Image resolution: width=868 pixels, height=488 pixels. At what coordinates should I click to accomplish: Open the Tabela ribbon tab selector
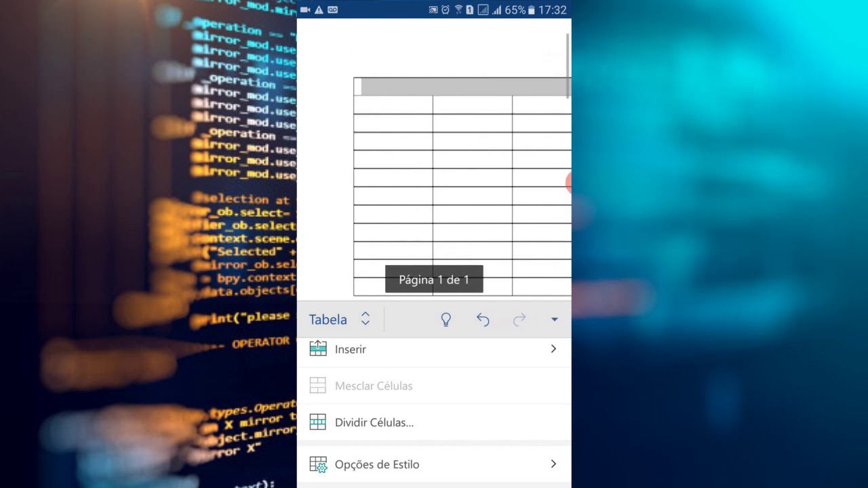[340, 319]
